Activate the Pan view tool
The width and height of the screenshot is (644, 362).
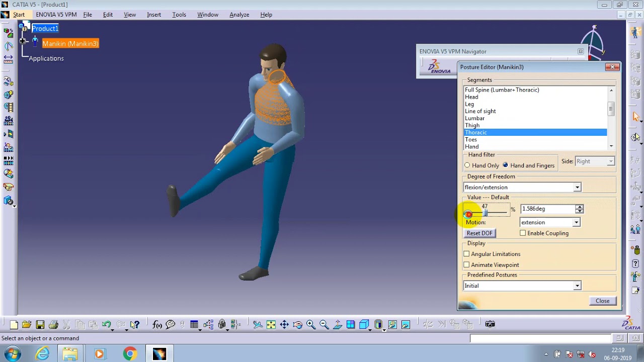(284, 325)
